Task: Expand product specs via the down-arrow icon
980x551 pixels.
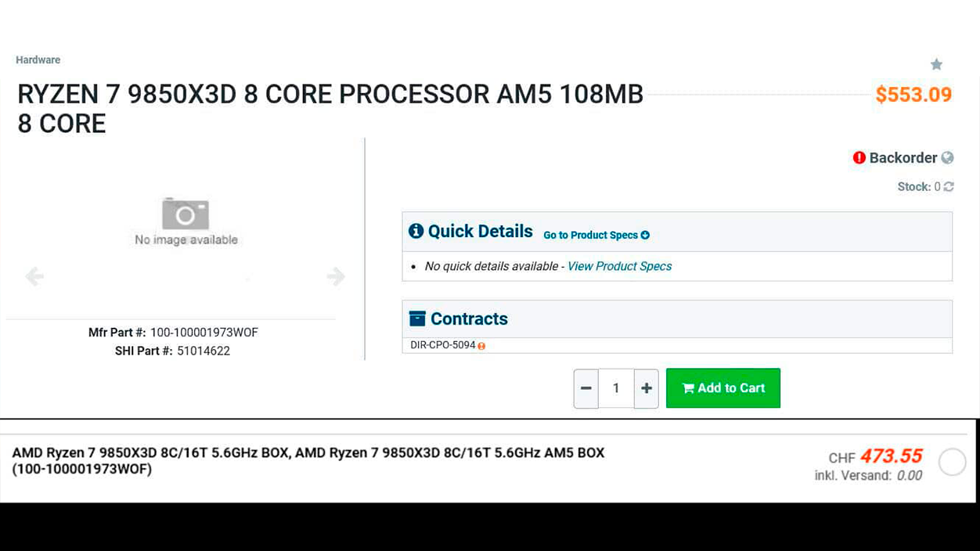Action: pyautogui.click(x=645, y=235)
